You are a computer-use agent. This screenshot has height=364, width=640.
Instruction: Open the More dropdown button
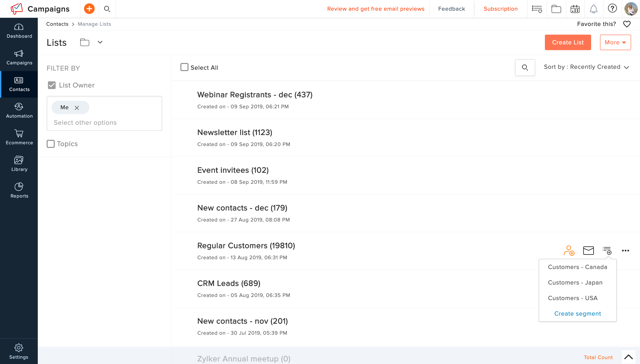615,42
